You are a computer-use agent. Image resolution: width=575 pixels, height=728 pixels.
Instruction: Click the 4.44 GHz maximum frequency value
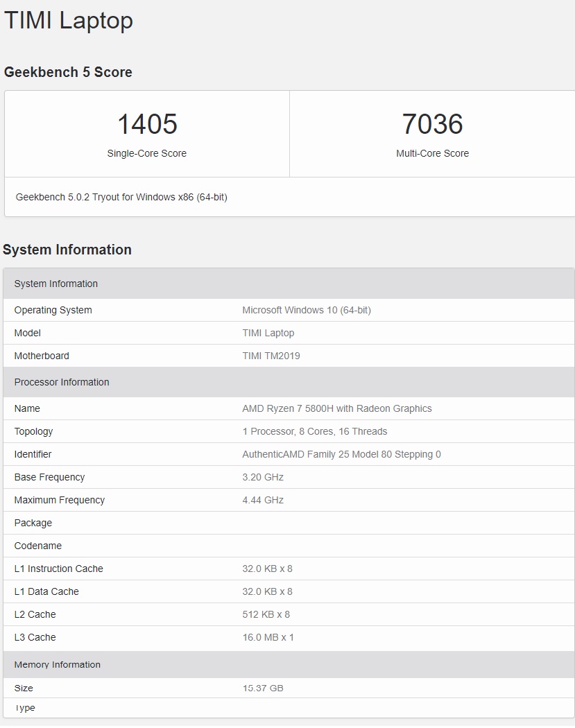point(263,500)
